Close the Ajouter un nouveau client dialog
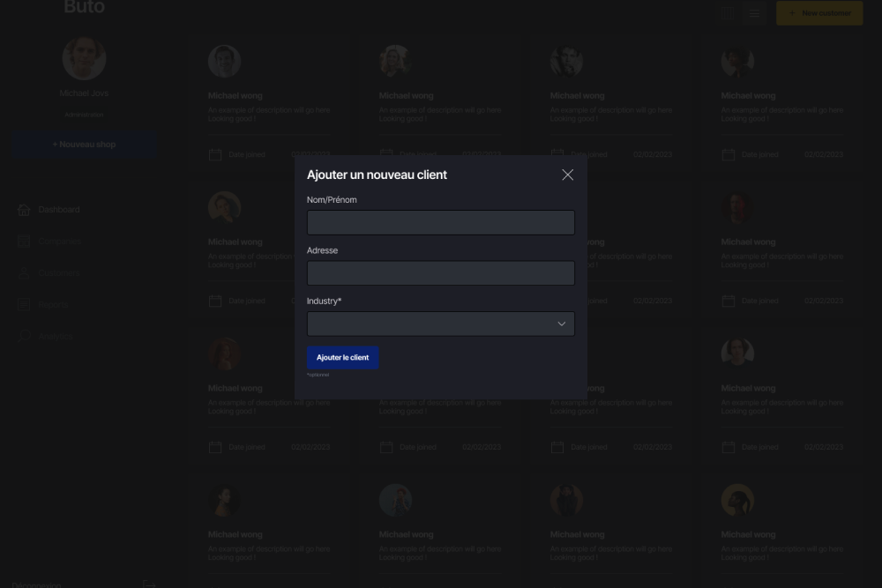 tap(567, 175)
